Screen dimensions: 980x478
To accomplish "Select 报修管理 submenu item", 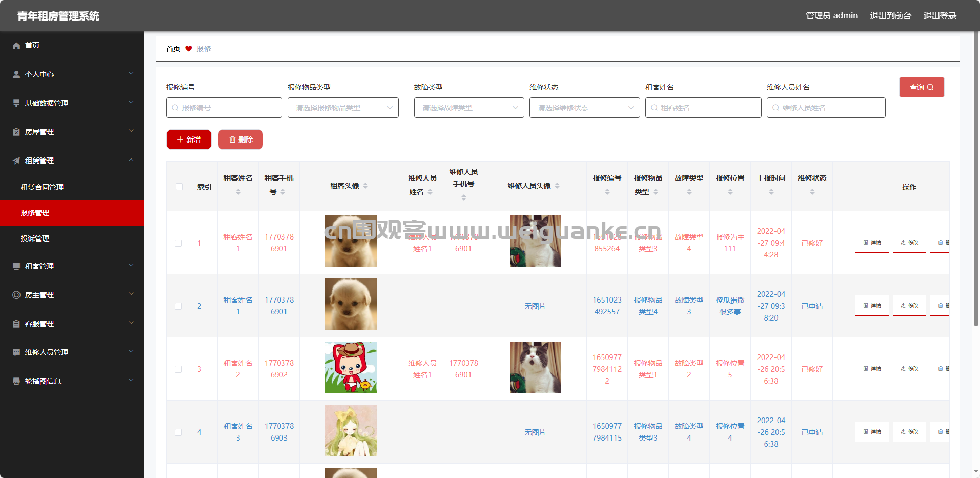I will (x=72, y=213).
